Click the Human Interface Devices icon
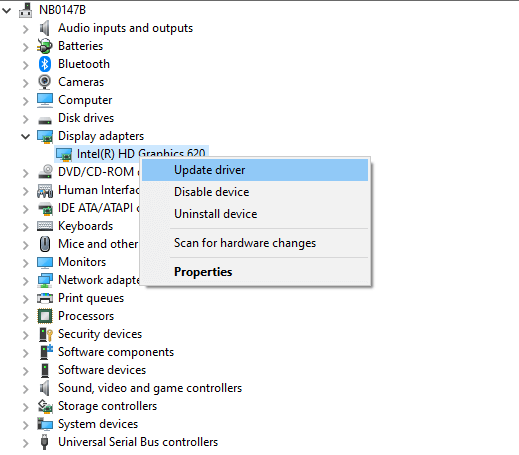The image size is (519, 455). pyautogui.click(x=45, y=190)
